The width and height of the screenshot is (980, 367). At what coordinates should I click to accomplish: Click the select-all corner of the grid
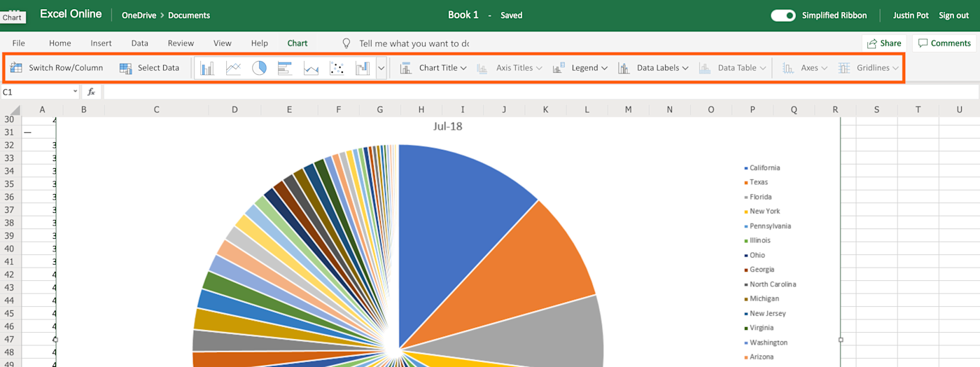tap(10, 109)
